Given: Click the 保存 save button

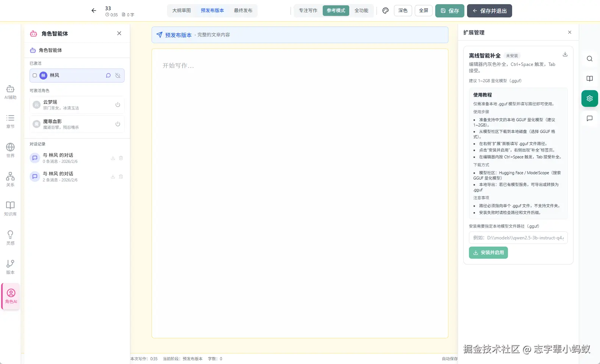Looking at the screenshot, I should click(x=450, y=11).
